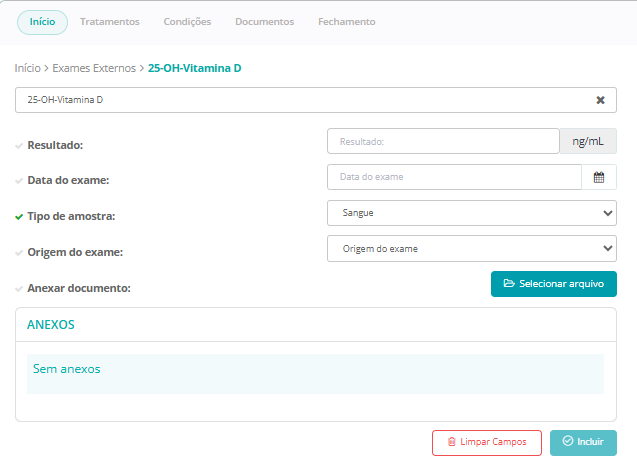Open the Condições tab
Viewport: 637px width, 473px height.
click(x=187, y=22)
